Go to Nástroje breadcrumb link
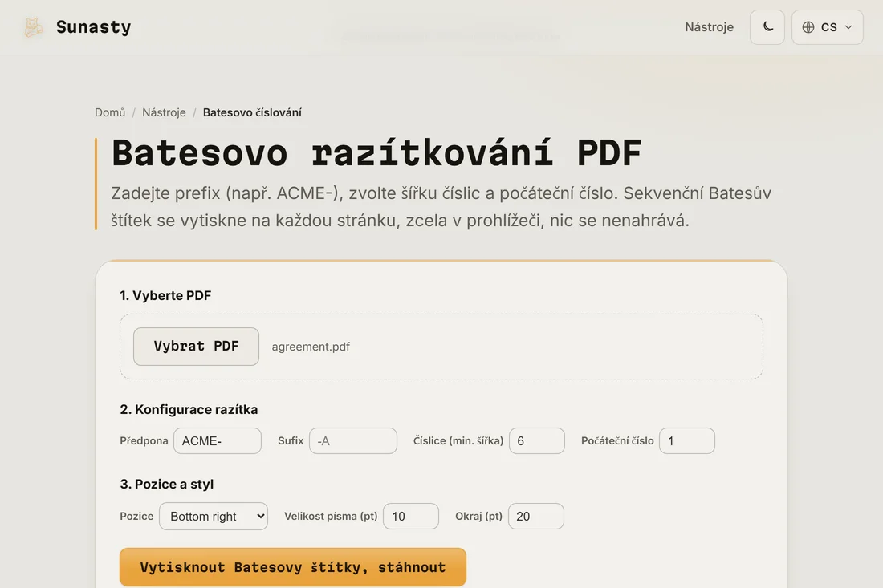The width and height of the screenshot is (883, 588). [164, 112]
